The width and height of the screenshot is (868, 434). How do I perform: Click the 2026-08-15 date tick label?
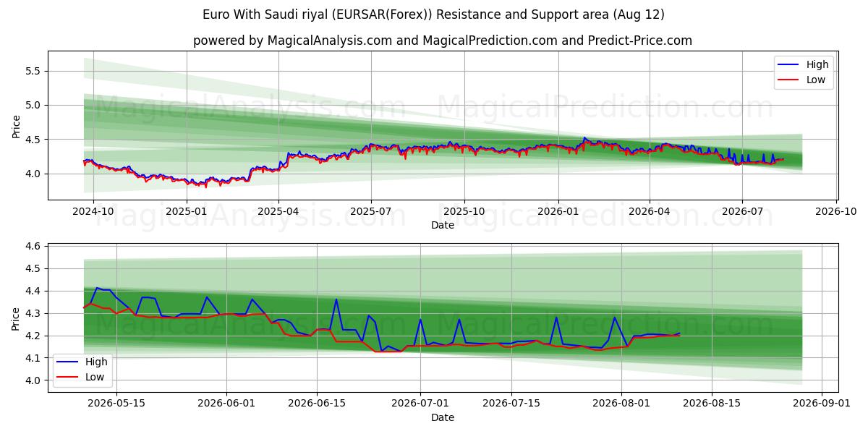point(712,403)
